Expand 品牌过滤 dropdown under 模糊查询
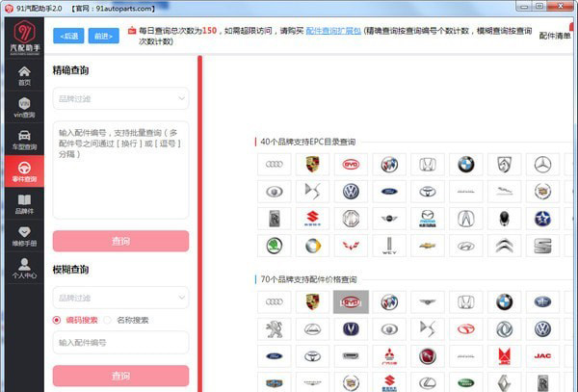The image size is (578, 392). coord(121,298)
